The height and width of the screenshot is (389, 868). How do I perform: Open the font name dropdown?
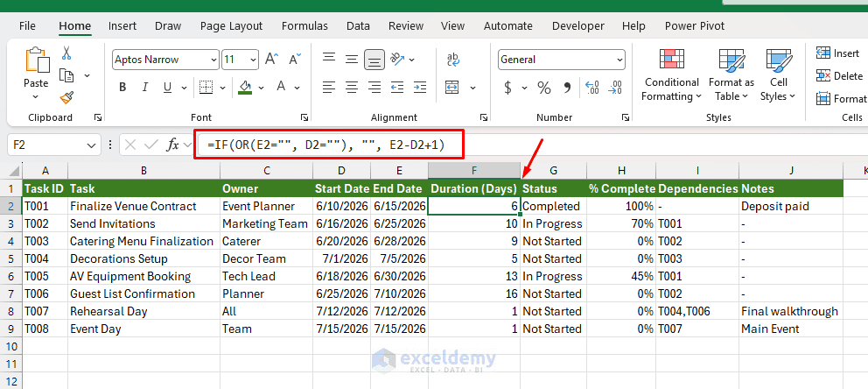click(x=214, y=60)
